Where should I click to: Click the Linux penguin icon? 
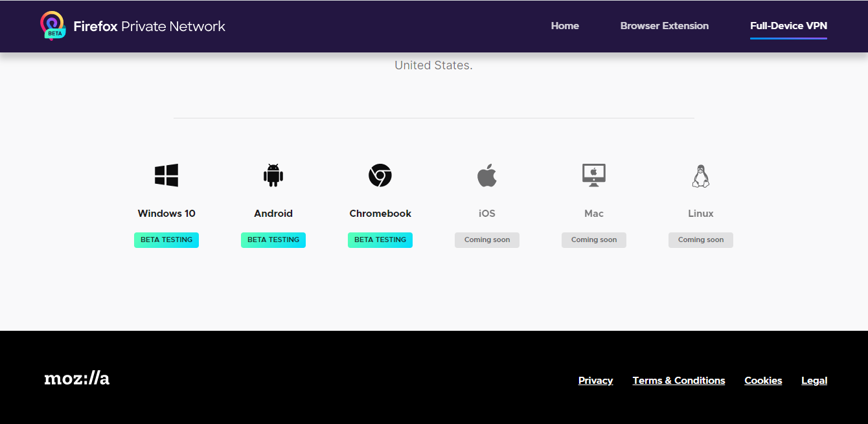[701, 175]
